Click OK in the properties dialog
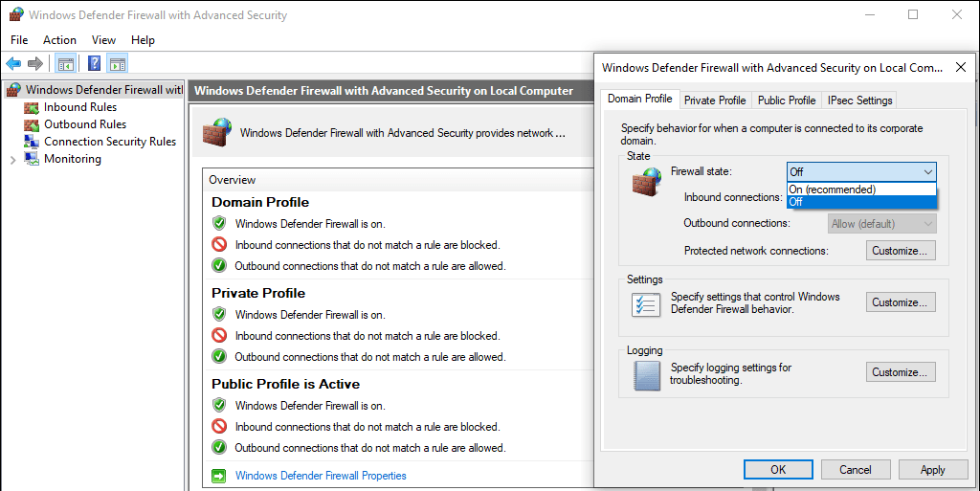Screen dimensions: 980x491 (778, 470)
